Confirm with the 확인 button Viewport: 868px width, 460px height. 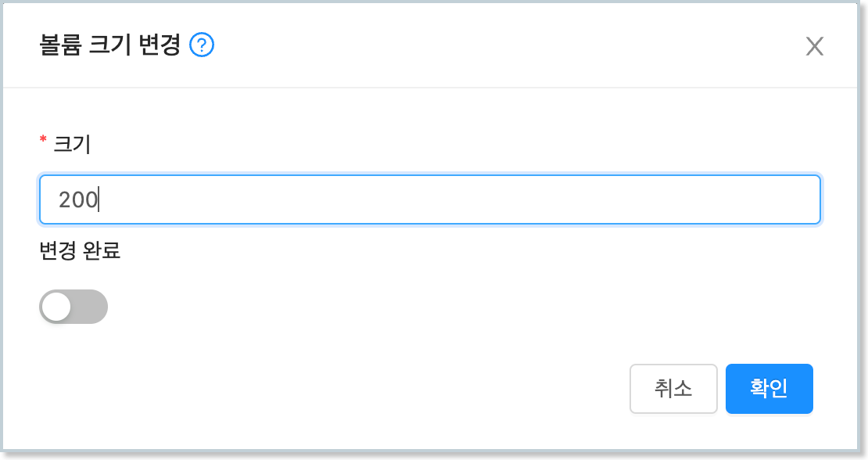[769, 388]
